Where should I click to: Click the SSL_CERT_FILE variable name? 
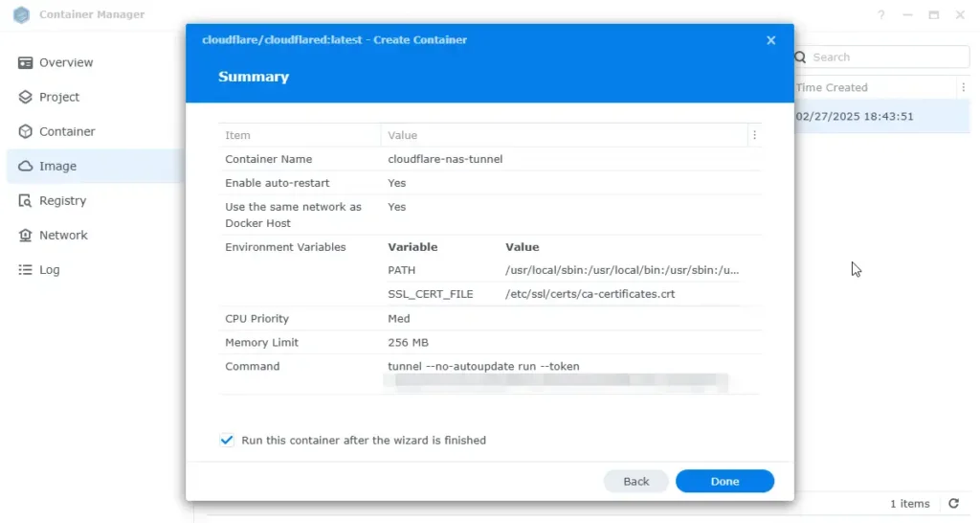click(x=430, y=294)
